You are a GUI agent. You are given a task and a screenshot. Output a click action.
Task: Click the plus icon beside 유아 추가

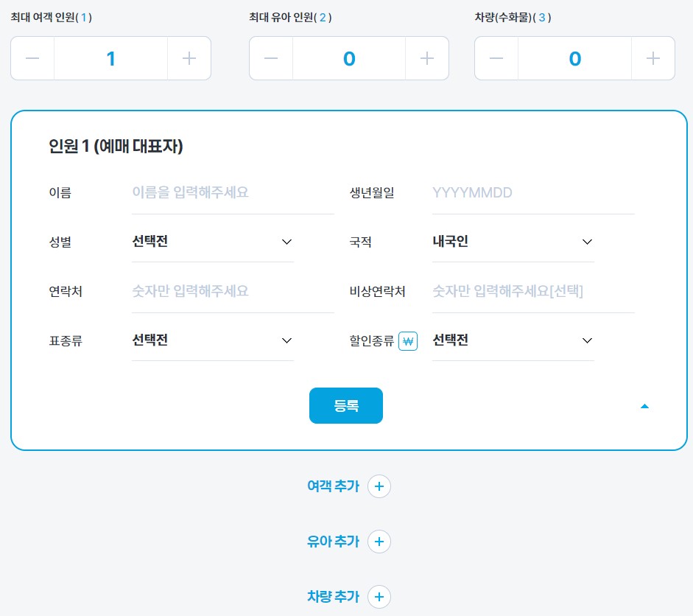pos(379,542)
